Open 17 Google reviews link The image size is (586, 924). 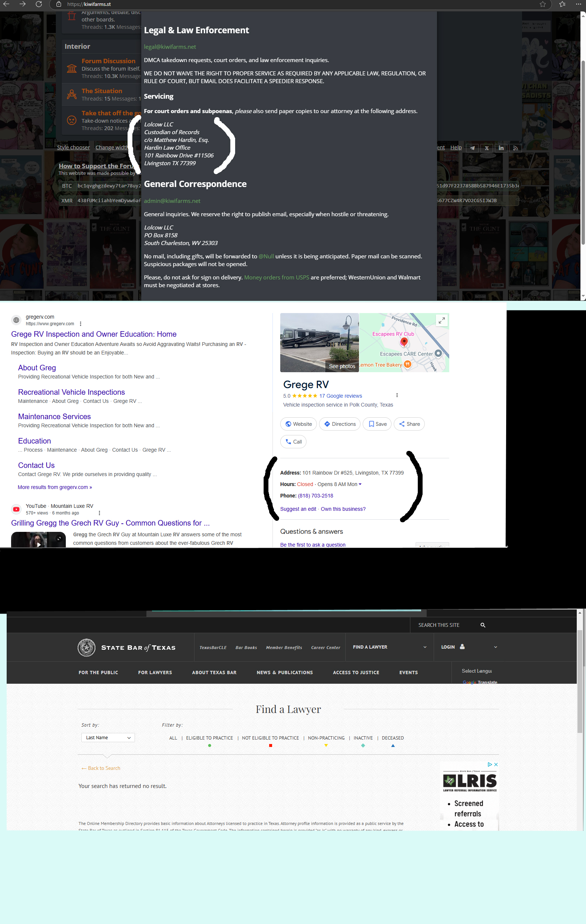click(341, 395)
